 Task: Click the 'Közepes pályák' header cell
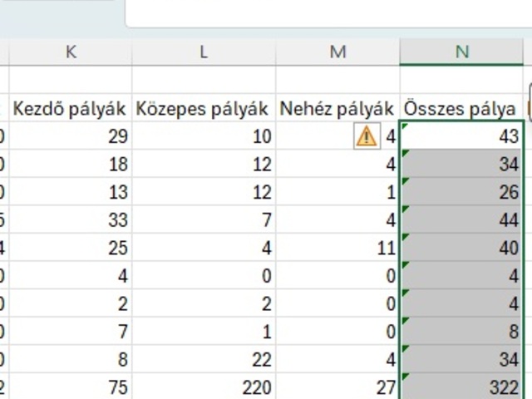click(204, 109)
